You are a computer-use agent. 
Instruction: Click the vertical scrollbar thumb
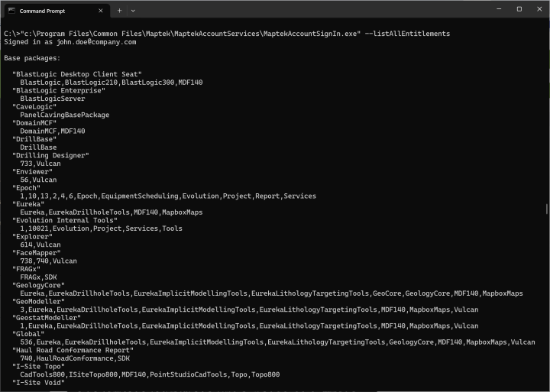(547, 209)
